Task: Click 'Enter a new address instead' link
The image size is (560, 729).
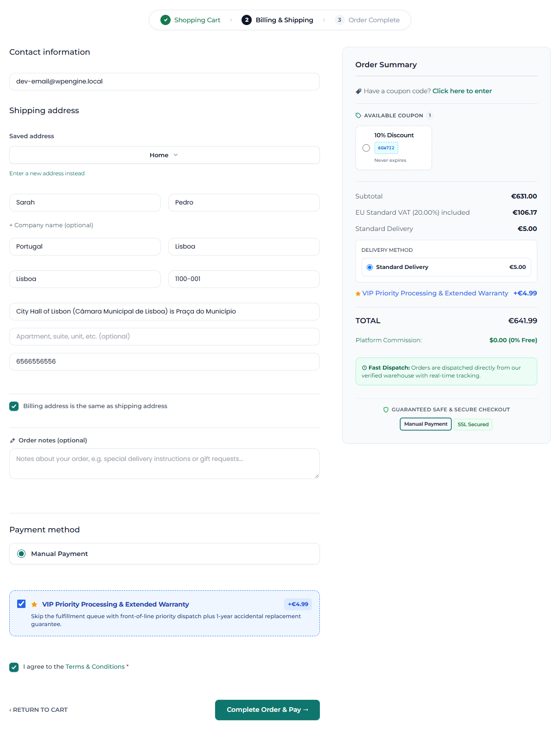Action: 47,173
